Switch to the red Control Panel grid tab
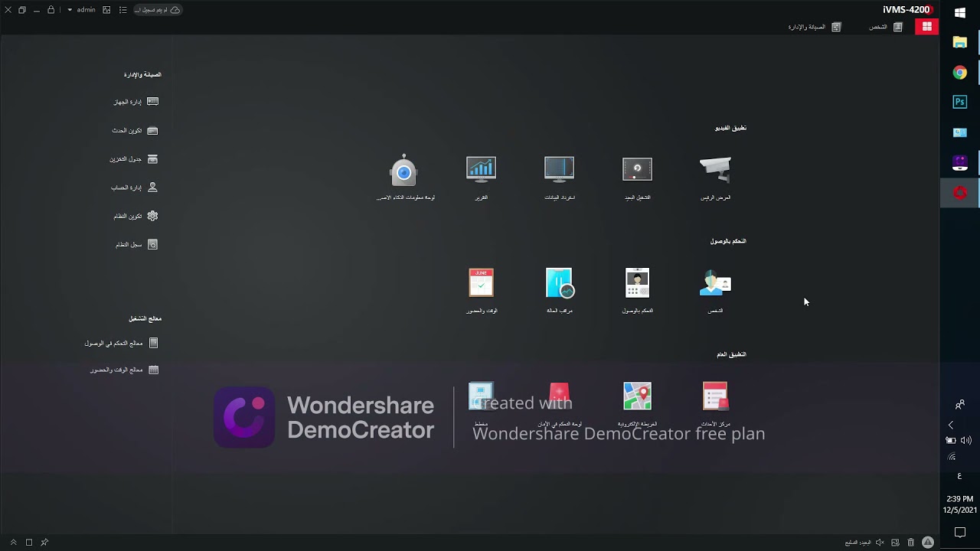This screenshot has width=980, height=551. (x=926, y=27)
